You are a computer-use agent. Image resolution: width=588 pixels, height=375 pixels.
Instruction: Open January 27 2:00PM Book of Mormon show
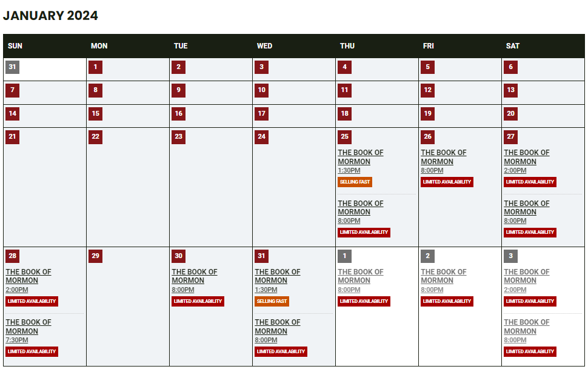point(526,157)
